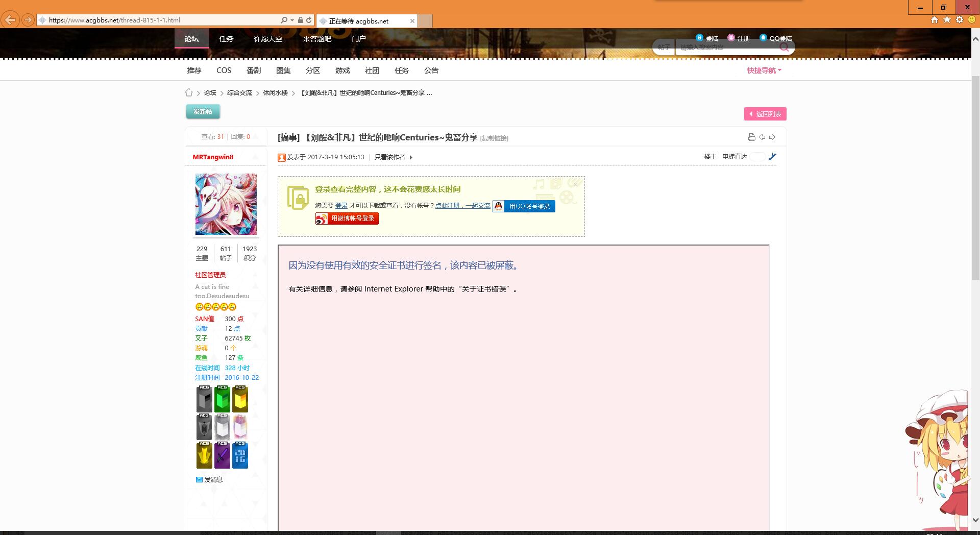The image size is (980, 535).
Task: Open the favorites star icon
Action: 947,20
